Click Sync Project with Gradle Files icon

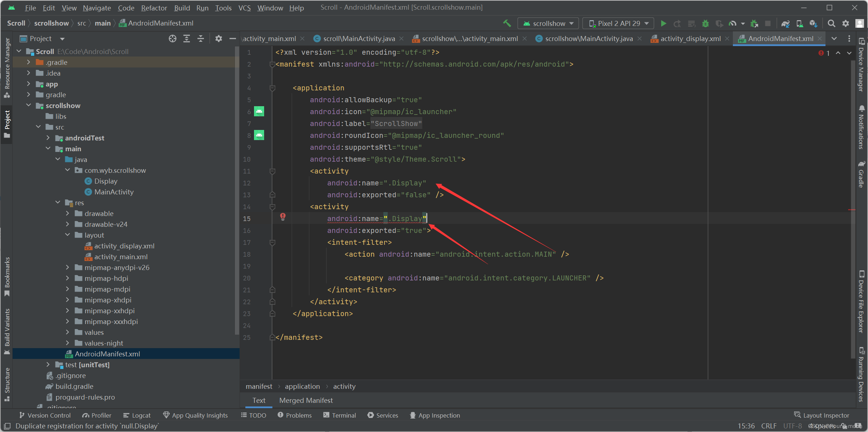click(x=785, y=23)
